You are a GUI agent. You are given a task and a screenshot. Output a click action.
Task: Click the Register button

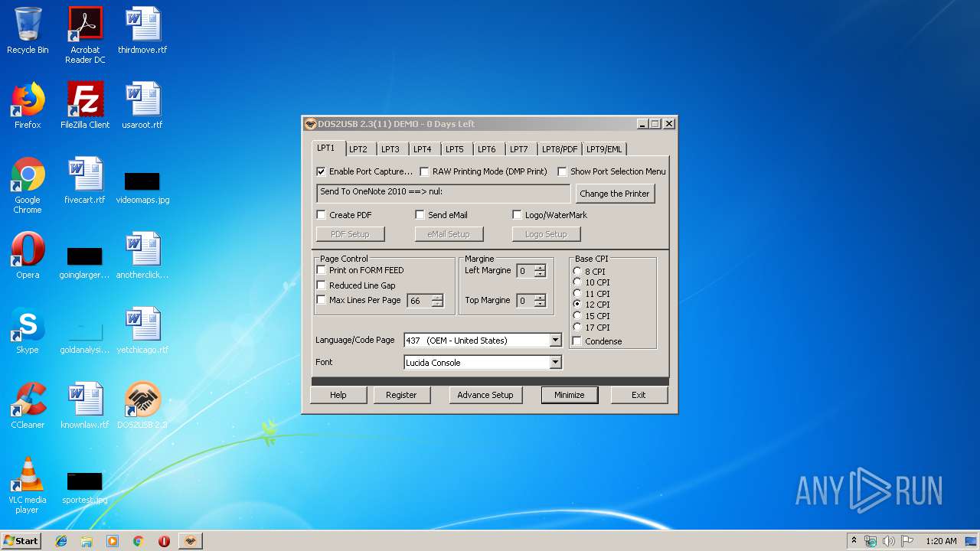click(x=401, y=395)
